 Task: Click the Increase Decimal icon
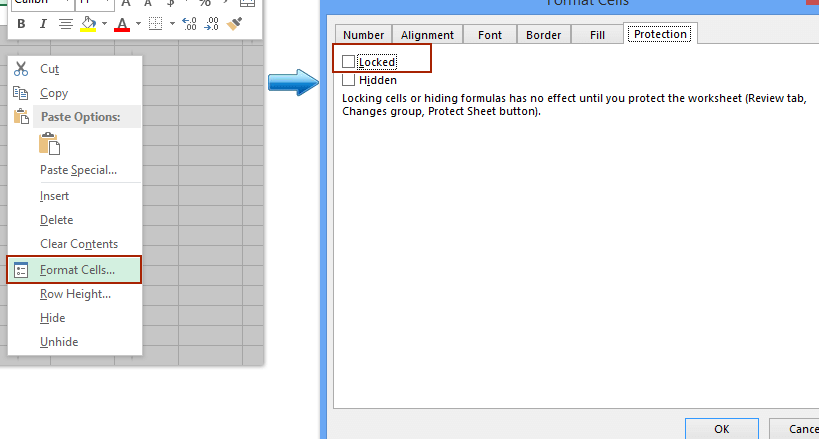[189, 24]
